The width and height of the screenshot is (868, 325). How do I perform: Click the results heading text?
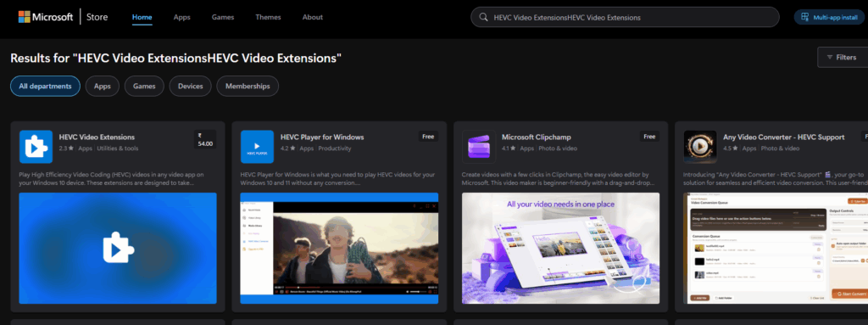(x=176, y=58)
